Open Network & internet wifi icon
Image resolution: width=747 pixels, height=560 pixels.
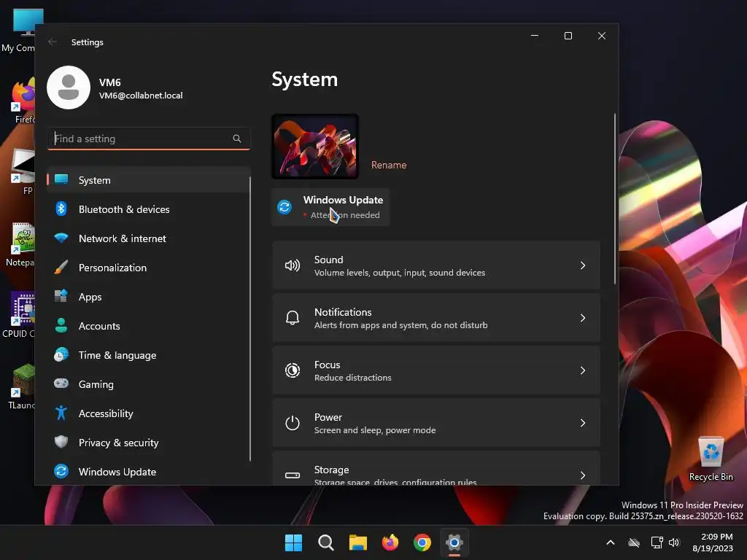pyautogui.click(x=61, y=238)
